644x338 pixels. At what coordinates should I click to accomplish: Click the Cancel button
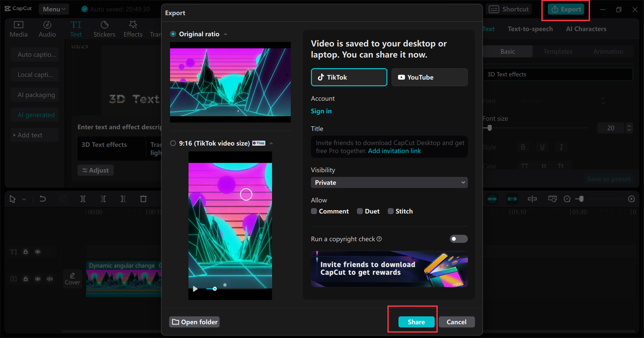coord(456,322)
